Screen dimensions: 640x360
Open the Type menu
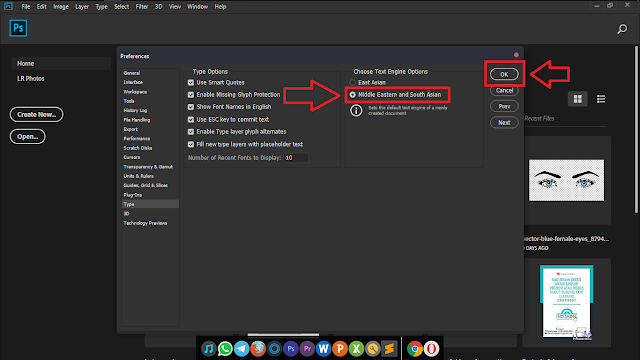[x=101, y=7]
